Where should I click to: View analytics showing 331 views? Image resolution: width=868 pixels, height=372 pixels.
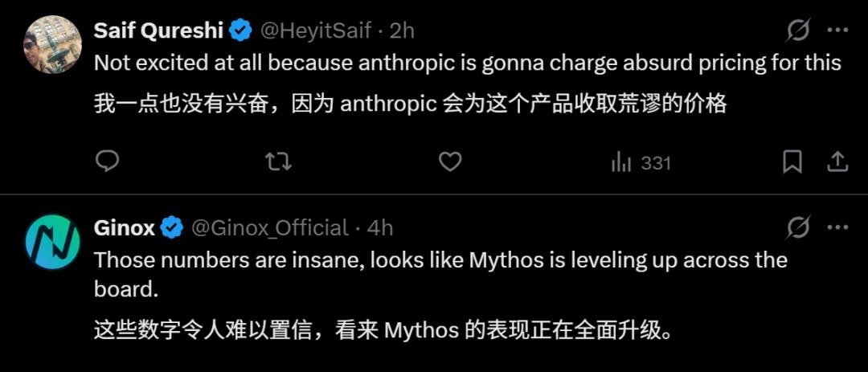[641, 162]
